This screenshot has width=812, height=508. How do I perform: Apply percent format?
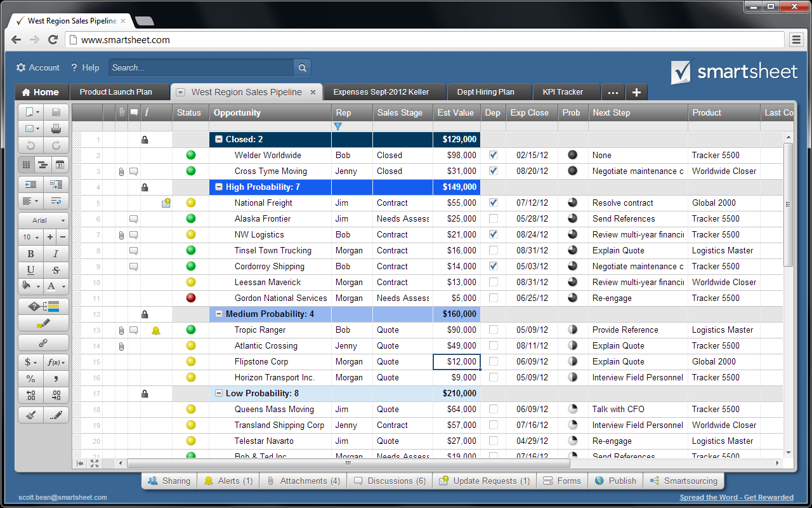pos(30,379)
